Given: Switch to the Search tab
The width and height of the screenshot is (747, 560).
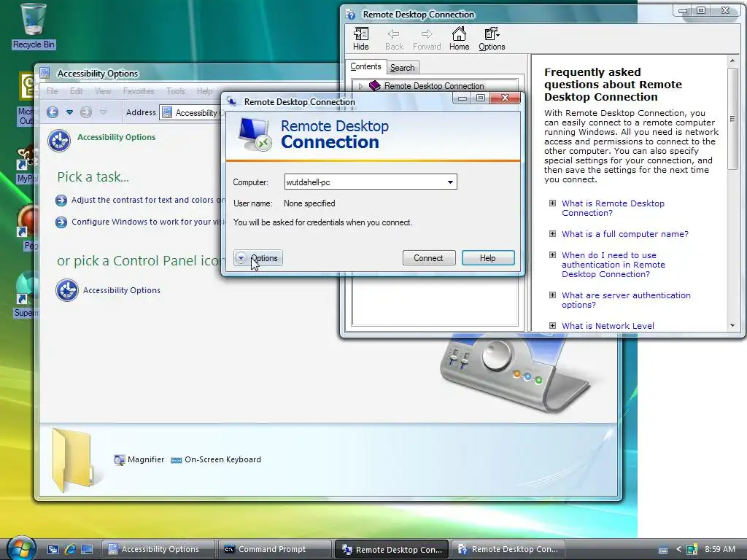Looking at the screenshot, I should click(x=403, y=68).
